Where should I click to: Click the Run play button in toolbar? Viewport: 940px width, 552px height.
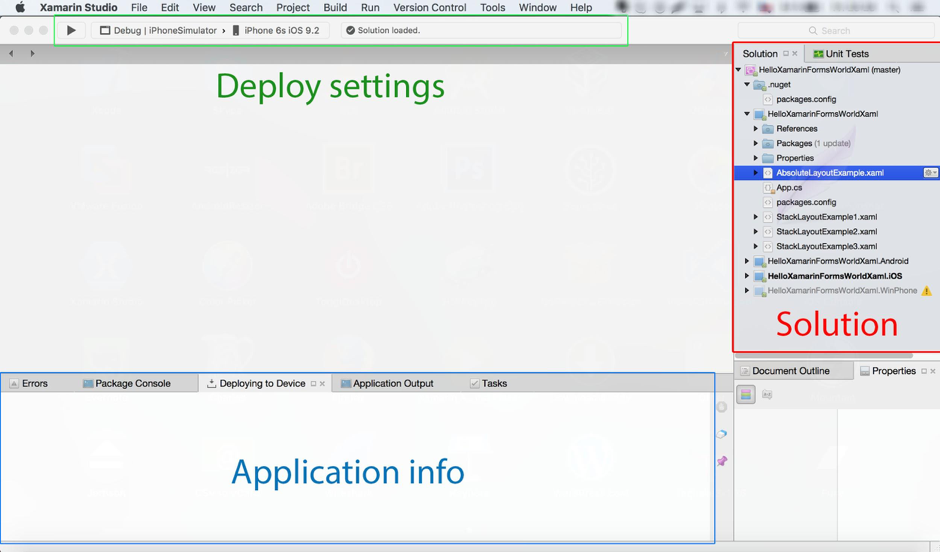[x=71, y=30]
